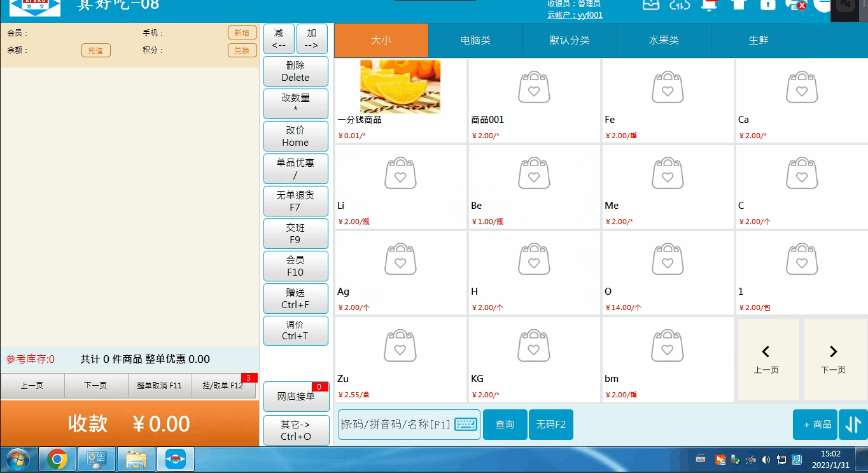Click the network connection tray icon
Screen dimensions: 868x473
coord(781,460)
